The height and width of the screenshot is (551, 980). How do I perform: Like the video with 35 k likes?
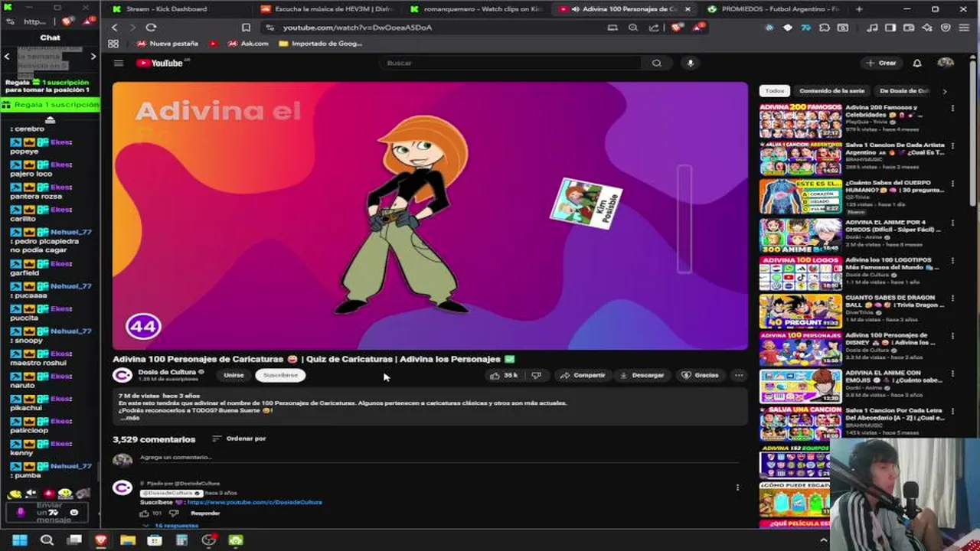point(504,375)
